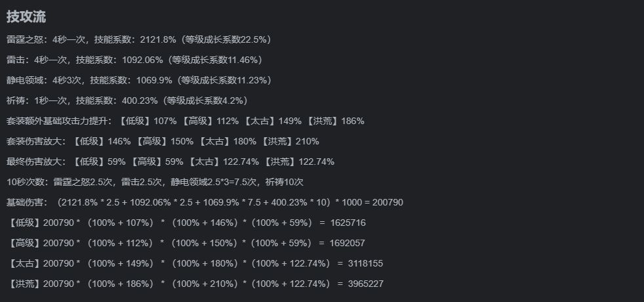Click the 10秒次数 line label
Image resolution: width=644 pixels, height=302 pixels.
point(24,182)
